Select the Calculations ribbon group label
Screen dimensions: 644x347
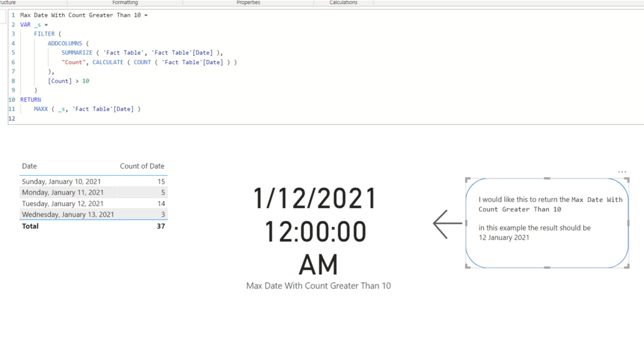tap(344, 3)
